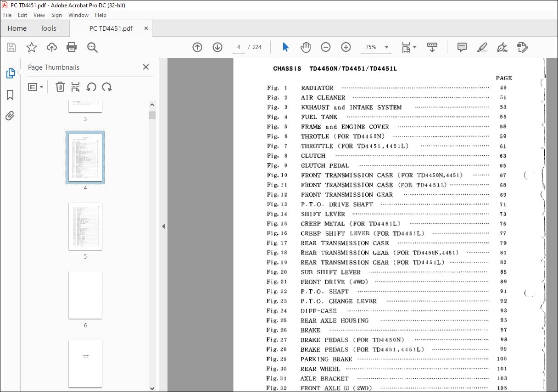Click the SUB SHIFT LEVER entry
This screenshot has height=392, width=558.
tap(331, 272)
